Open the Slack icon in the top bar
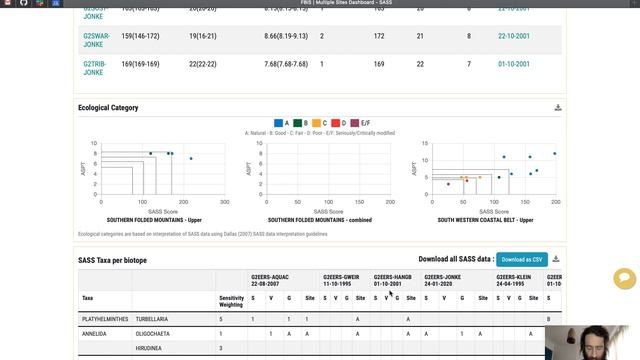This screenshot has width=640, height=360. (x=40, y=3)
